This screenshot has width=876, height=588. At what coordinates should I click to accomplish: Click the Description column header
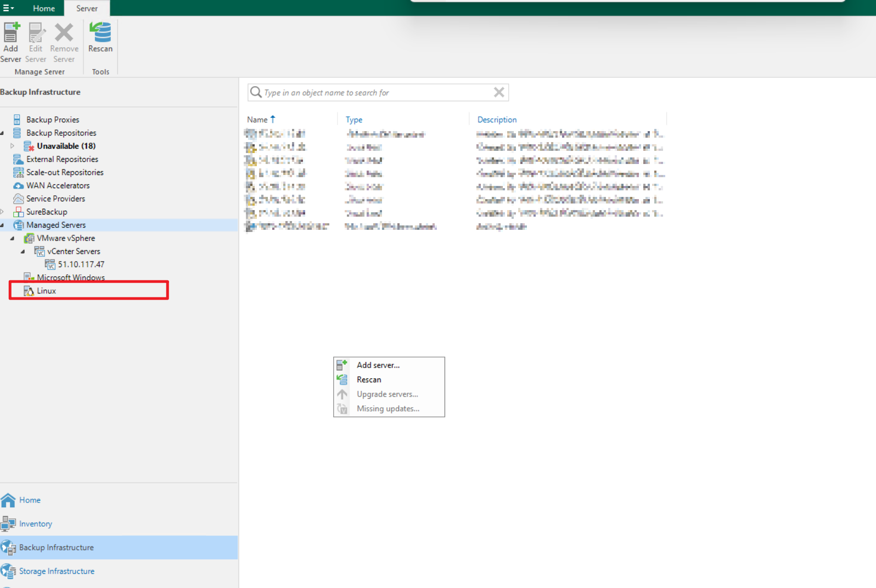[x=497, y=120]
